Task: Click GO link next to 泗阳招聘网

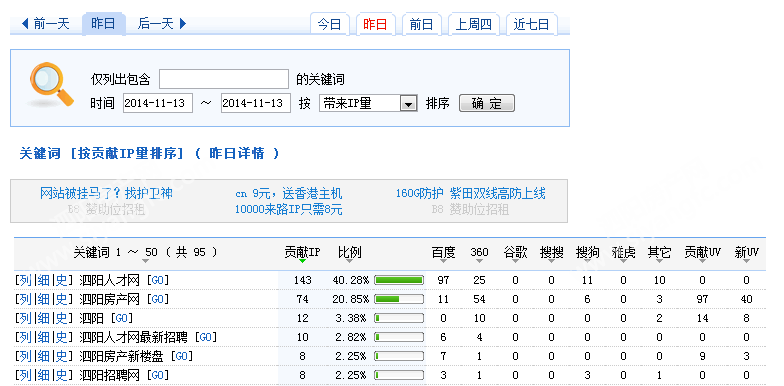Action: point(158,375)
